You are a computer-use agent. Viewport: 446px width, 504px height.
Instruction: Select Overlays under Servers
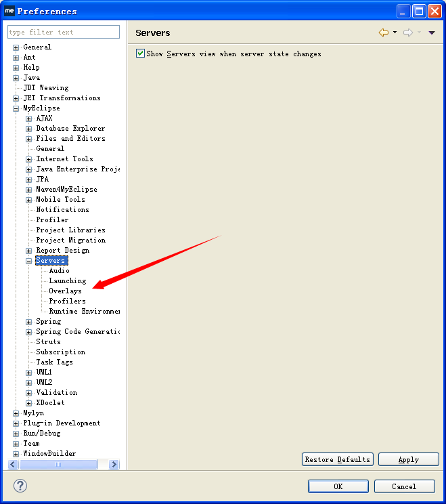pos(65,291)
